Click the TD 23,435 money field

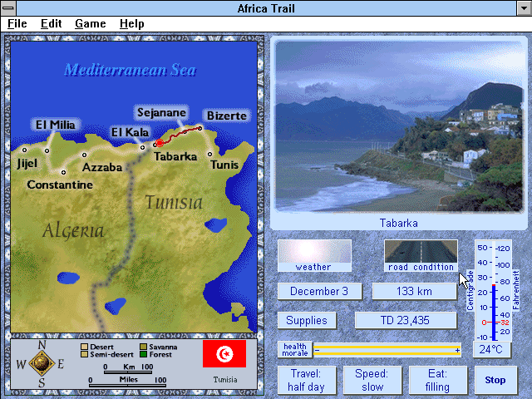(406, 320)
